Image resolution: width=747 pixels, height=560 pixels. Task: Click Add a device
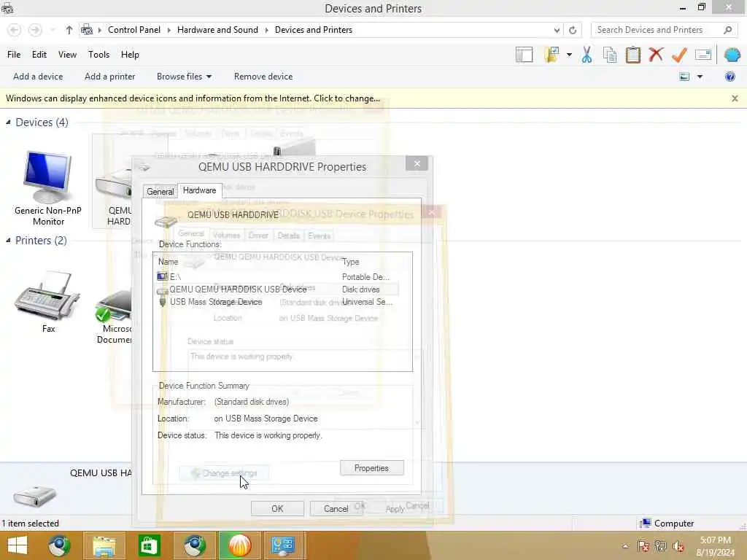38,77
